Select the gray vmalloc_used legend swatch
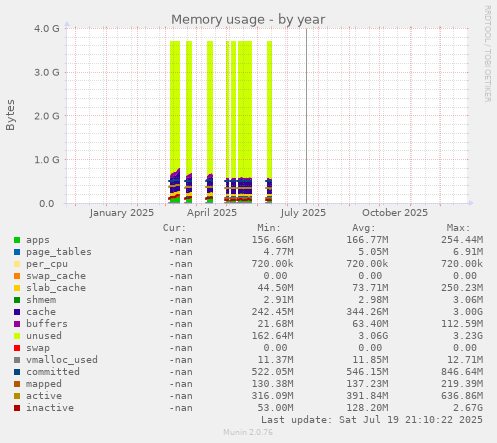This screenshot has height=443, width=497. [x=17, y=360]
